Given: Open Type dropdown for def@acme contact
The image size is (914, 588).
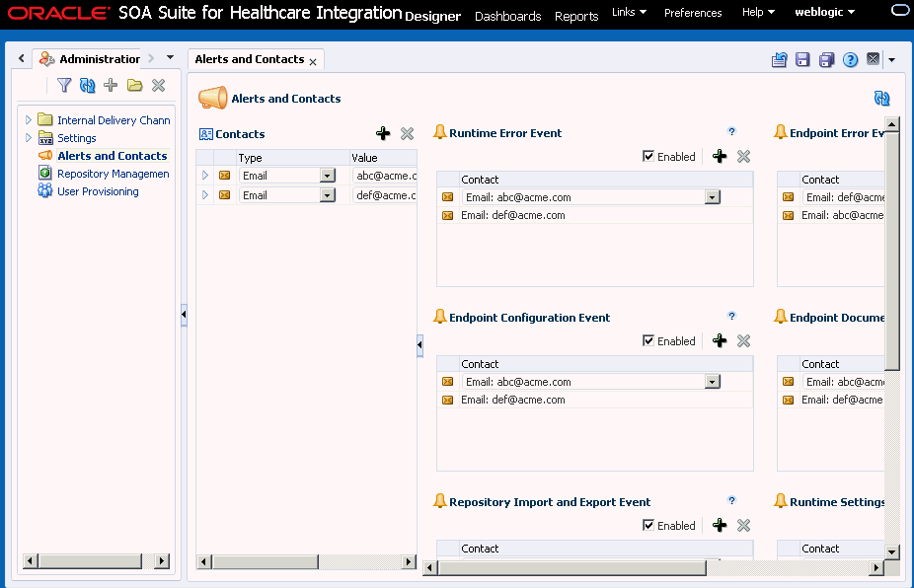Looking at the screenshot, I should [x=328, y=195].
